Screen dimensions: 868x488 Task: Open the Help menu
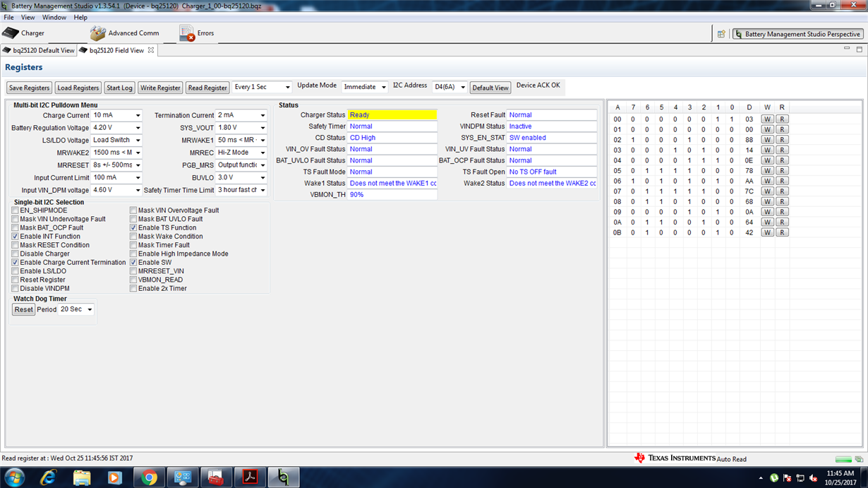(x=80, y=17)
